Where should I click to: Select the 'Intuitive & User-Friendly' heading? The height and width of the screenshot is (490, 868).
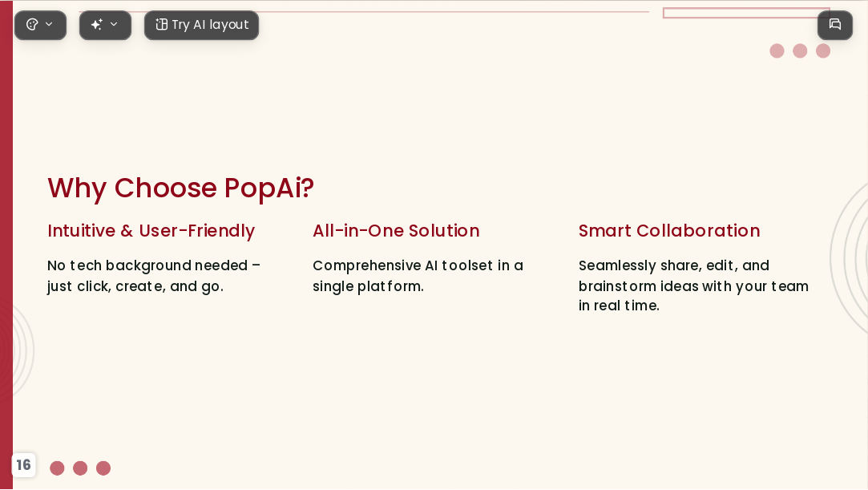coord(151,231)
